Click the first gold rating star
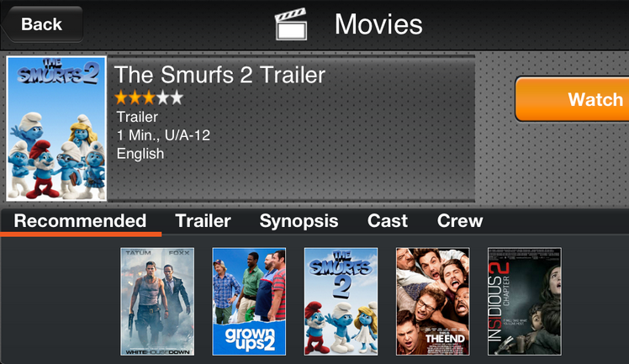Screen dimensions: 629x364 click(x=121, y=98)
